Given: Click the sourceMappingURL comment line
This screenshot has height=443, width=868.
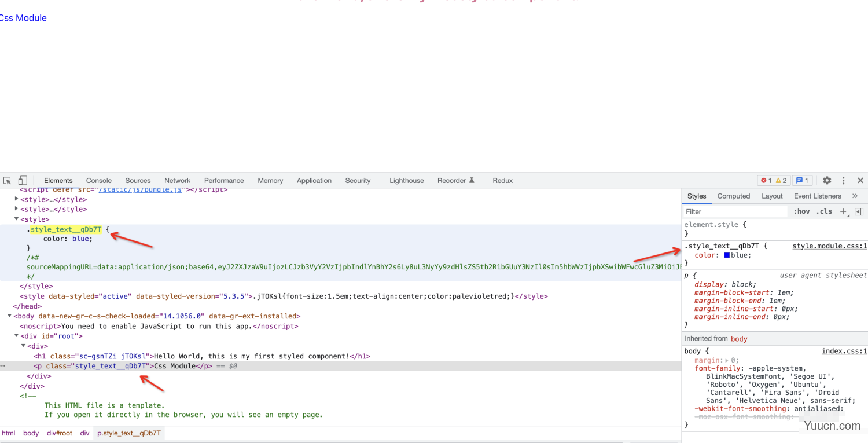Looking at the screenshot, I should coord(354,267).
